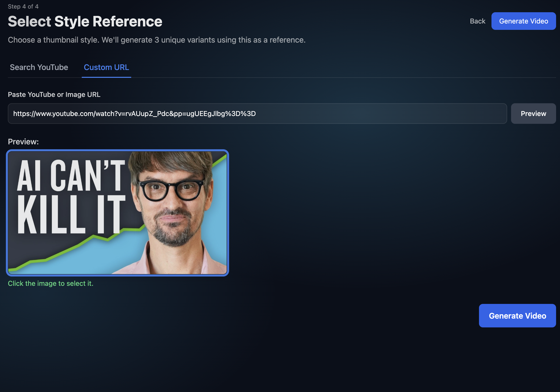Click the Preview: section label

pos(23,142)
